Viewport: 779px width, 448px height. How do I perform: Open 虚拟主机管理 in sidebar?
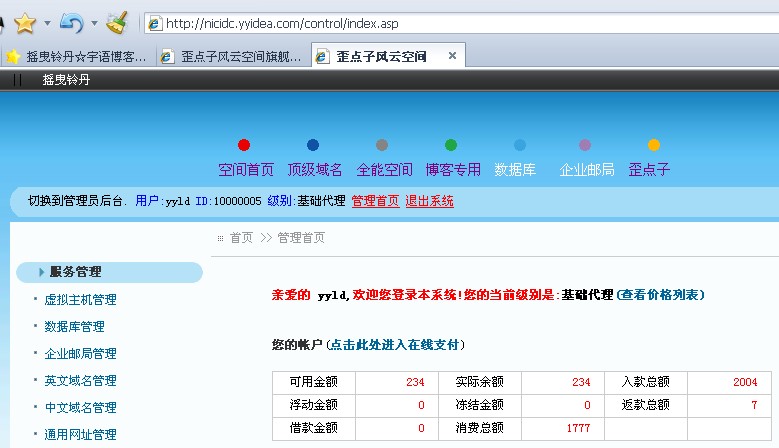point(80,299)
